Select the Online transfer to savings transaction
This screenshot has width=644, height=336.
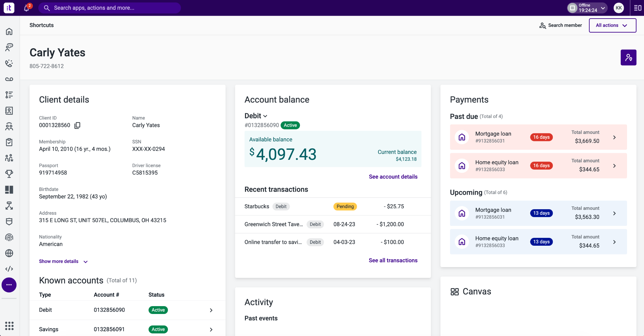point(333,242)
